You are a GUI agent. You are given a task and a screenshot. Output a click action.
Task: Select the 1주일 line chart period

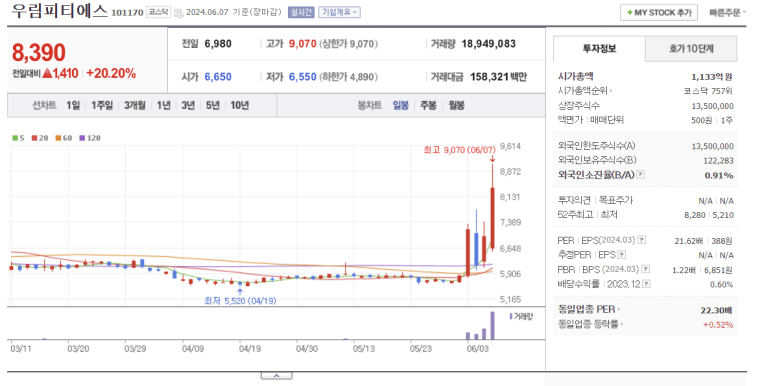tap(102, 105)
